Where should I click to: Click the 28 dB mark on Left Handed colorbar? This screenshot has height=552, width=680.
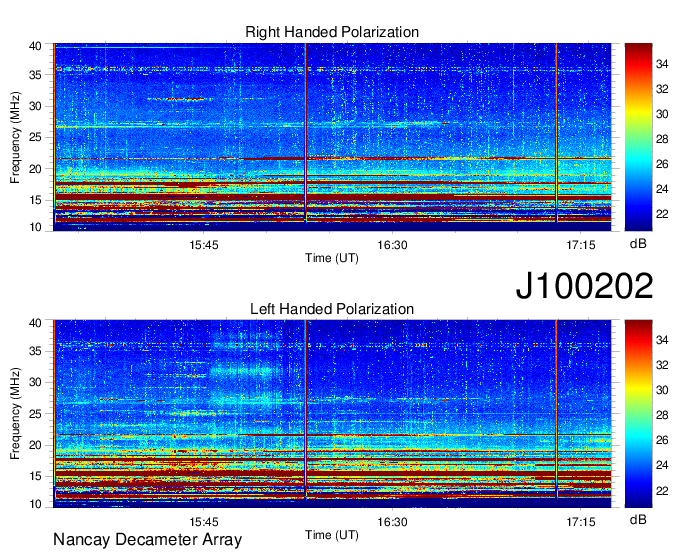pyautogui.click(x=662, y=415)
